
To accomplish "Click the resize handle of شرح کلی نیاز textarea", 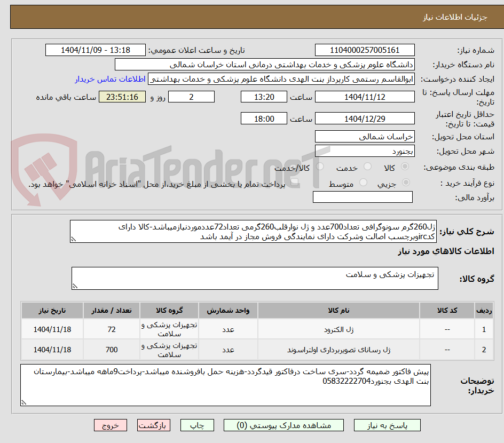I will (73, 239).
